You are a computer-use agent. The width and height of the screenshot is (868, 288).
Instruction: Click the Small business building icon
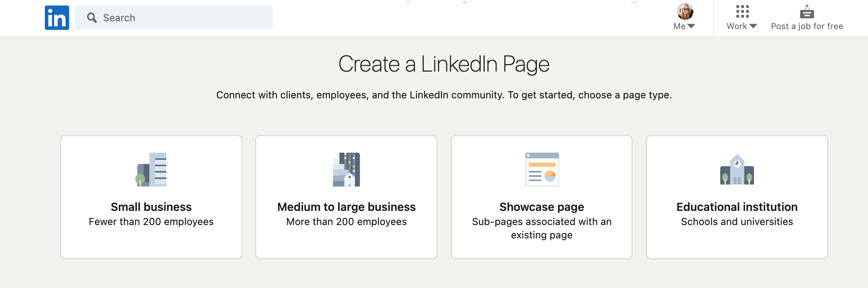[151, 169]
